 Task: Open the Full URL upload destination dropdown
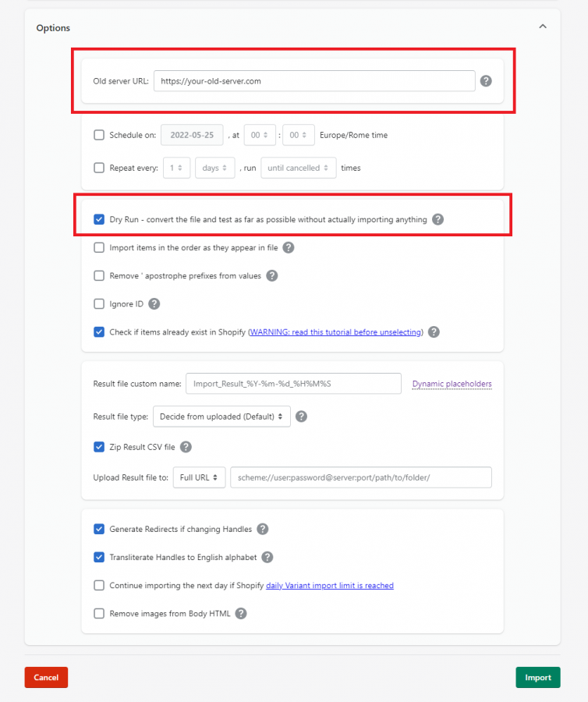coord(199,477)
